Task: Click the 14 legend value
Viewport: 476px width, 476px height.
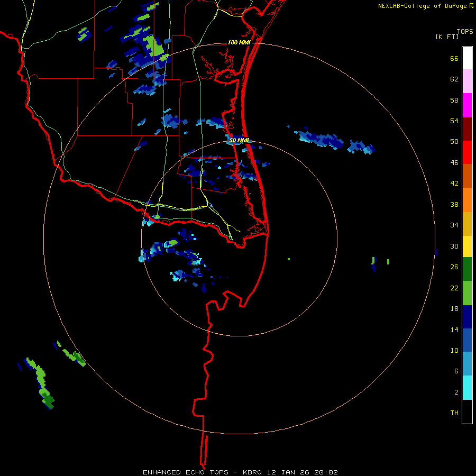Action: point(454,329)
